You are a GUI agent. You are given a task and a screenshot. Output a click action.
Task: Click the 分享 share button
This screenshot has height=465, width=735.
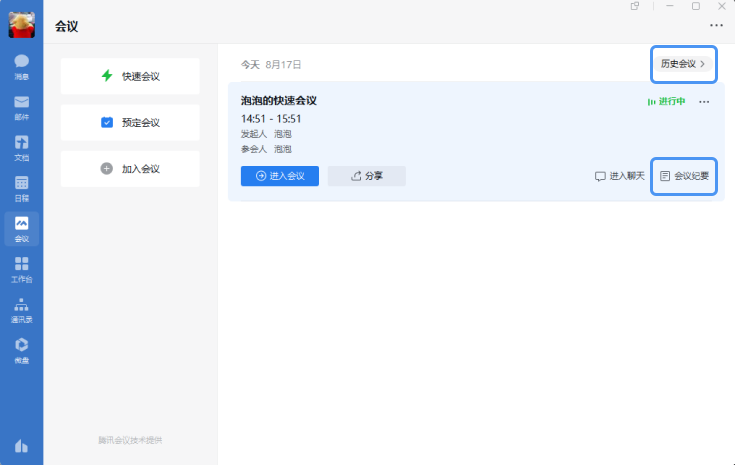[x=367, y=176]
